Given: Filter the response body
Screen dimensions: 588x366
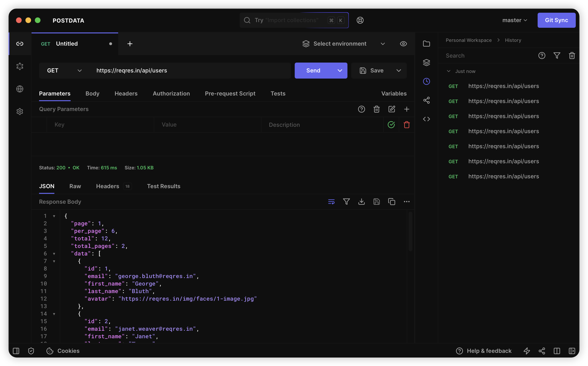Looking at the screenshot, I should 346,202.
